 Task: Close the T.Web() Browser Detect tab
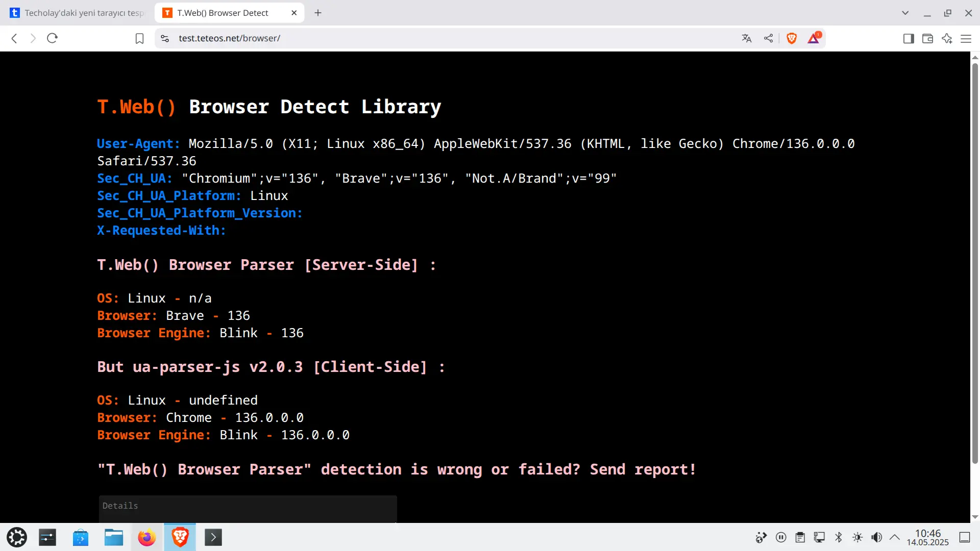point(294,13)
